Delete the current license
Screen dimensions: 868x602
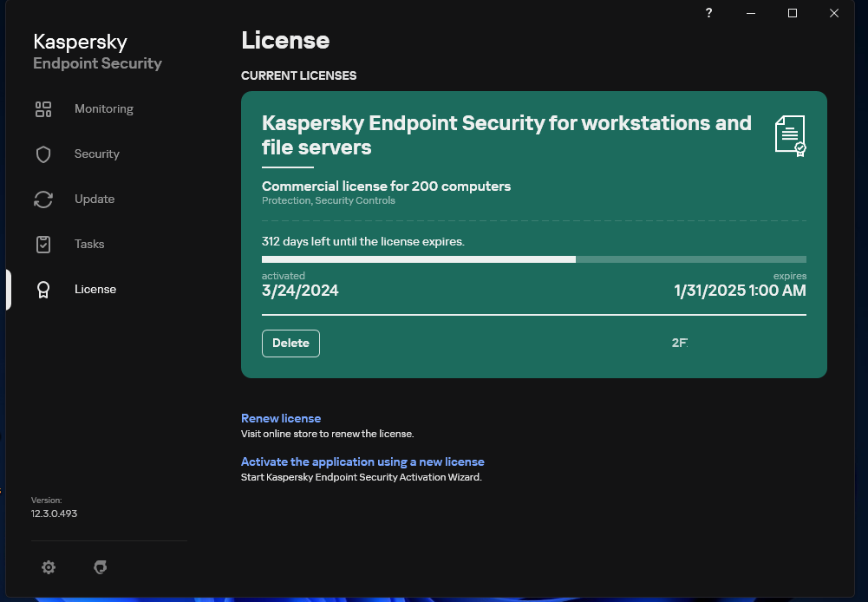click(x=290, y=344)
